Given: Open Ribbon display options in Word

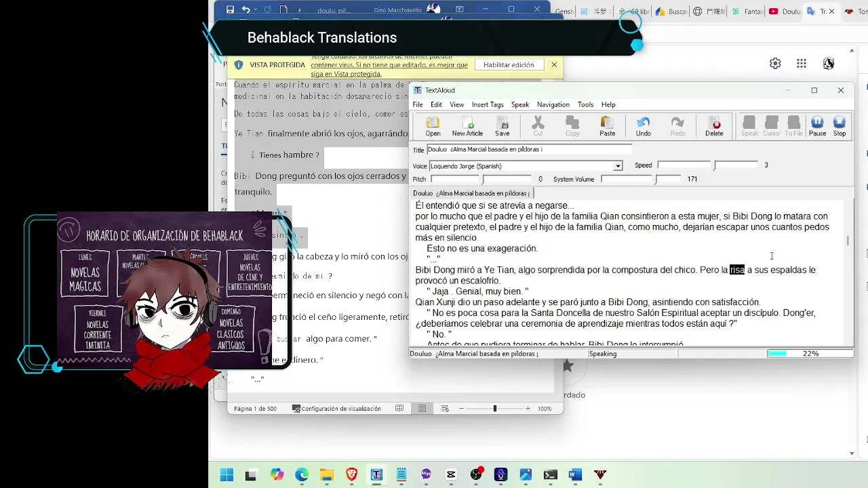Looking at the screenshot, I should (x=459, y=9).
